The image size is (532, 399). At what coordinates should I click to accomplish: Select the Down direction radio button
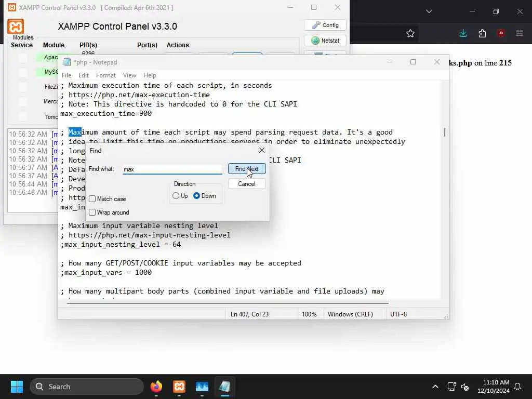click(196, 196)
